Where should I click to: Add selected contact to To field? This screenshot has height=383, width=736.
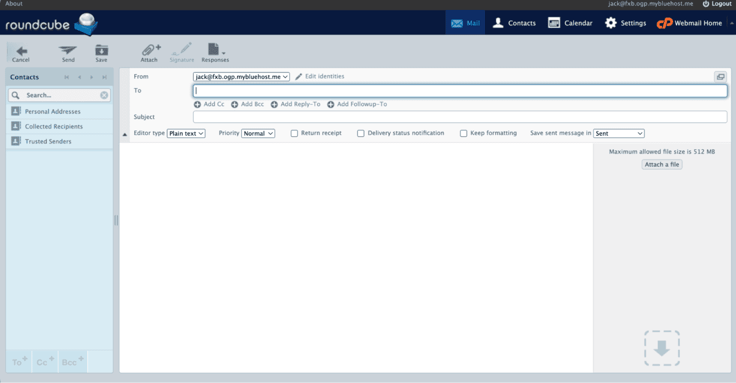coord(19,361)
